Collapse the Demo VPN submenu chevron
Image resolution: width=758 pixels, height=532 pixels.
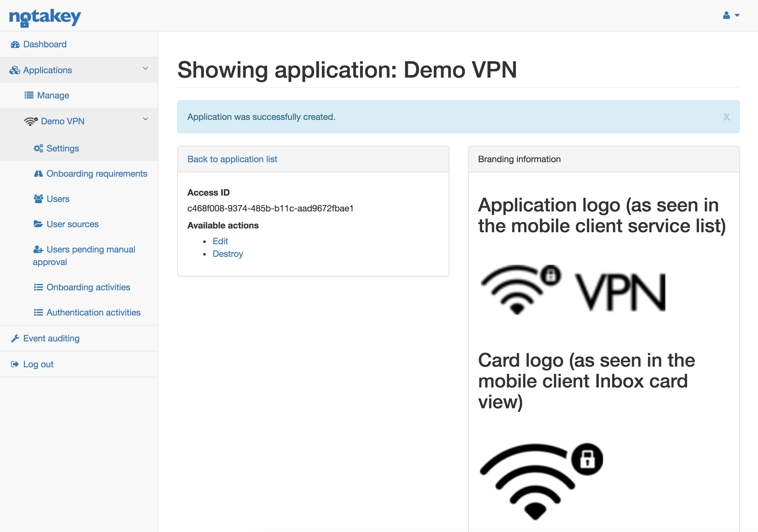145,119
